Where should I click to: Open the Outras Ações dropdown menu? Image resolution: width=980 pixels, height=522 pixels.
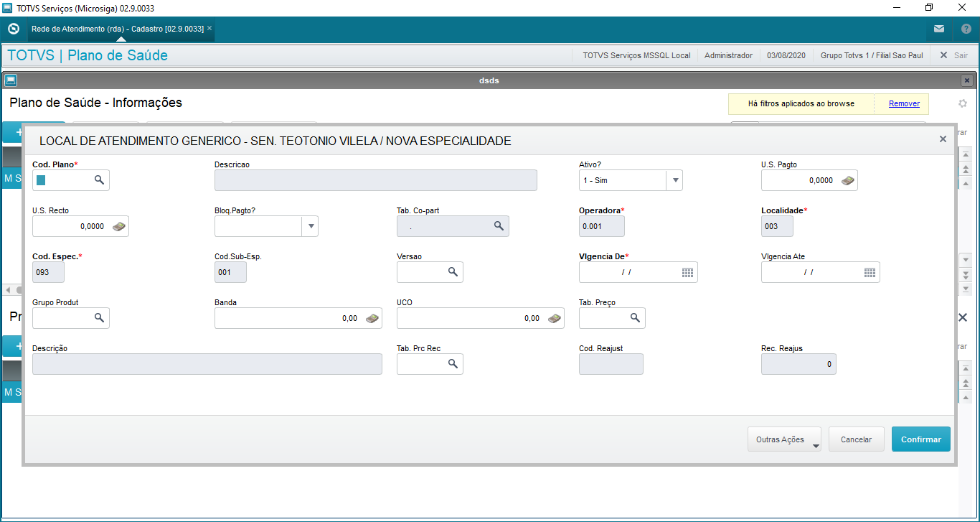point(784,439)
